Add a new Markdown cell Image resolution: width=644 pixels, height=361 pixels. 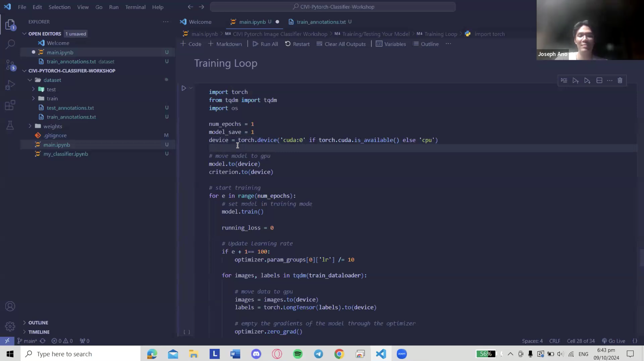coord(225,44)
